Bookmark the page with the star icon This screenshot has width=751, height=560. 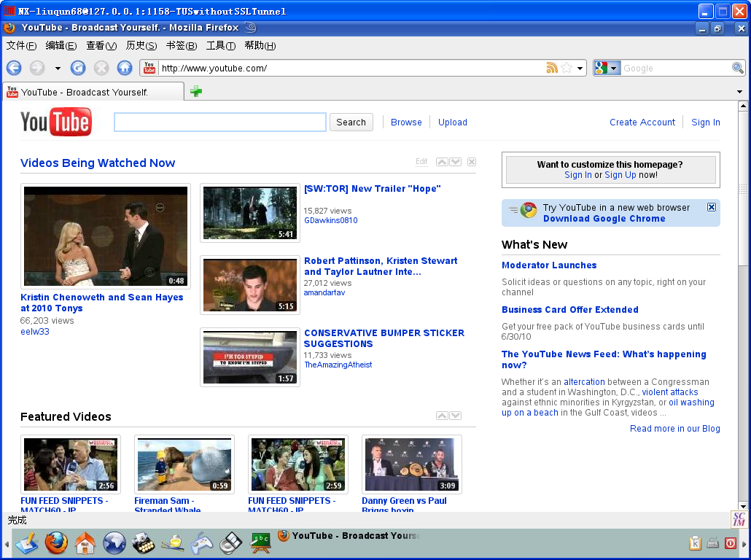(x=567, y=68)
